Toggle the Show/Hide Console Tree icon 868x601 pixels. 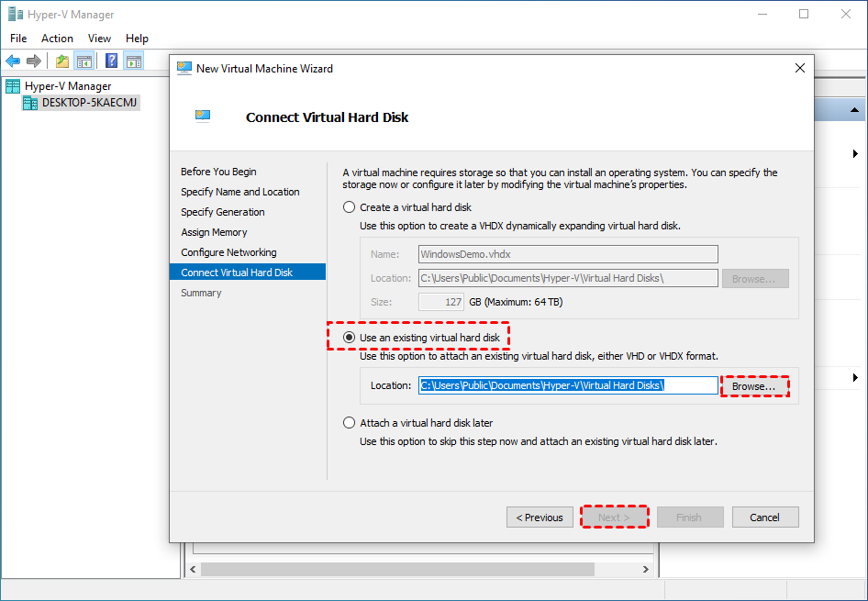coord(84,61)
